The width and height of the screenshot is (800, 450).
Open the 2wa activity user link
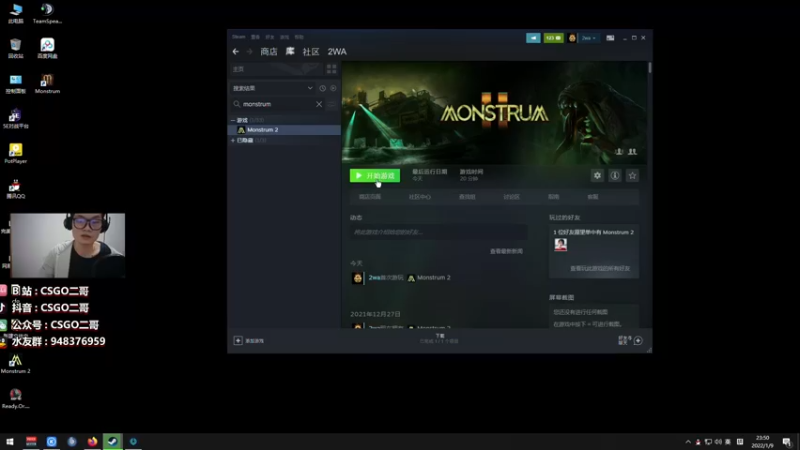(374, 278)
